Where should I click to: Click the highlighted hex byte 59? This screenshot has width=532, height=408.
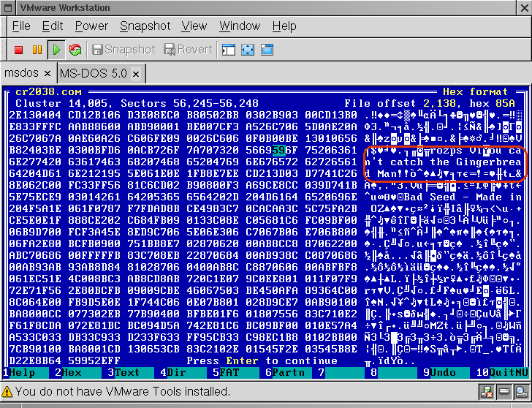pyautogui.click(x=279, y=150)
